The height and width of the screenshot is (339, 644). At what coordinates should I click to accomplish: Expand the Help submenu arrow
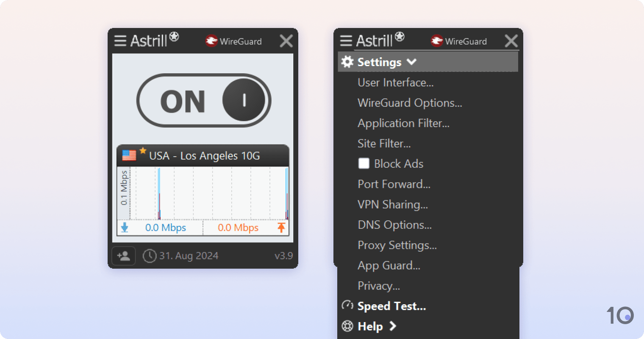[x=393, y=326]
